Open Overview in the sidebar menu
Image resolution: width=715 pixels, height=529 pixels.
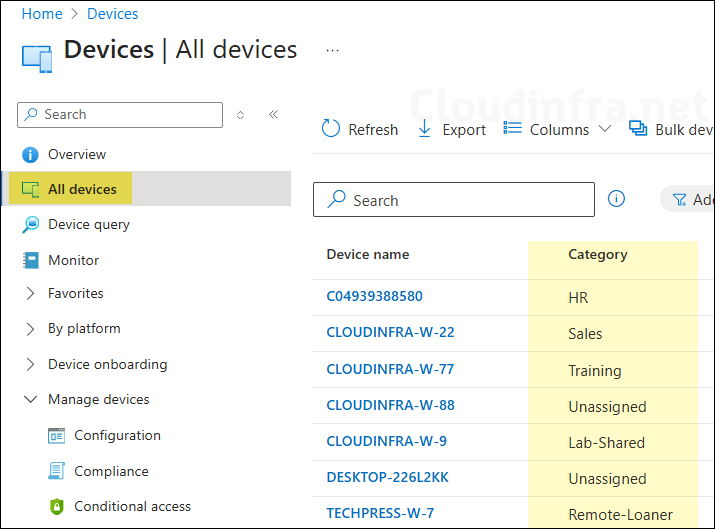coord(76,155)
